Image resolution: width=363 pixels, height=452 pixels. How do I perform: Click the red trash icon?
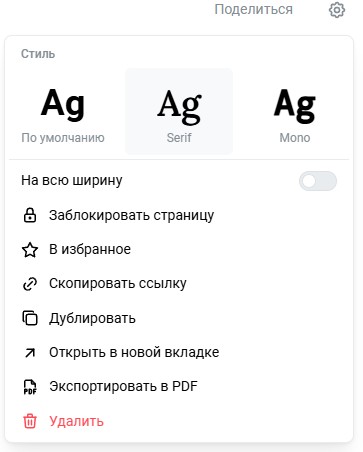30,421
